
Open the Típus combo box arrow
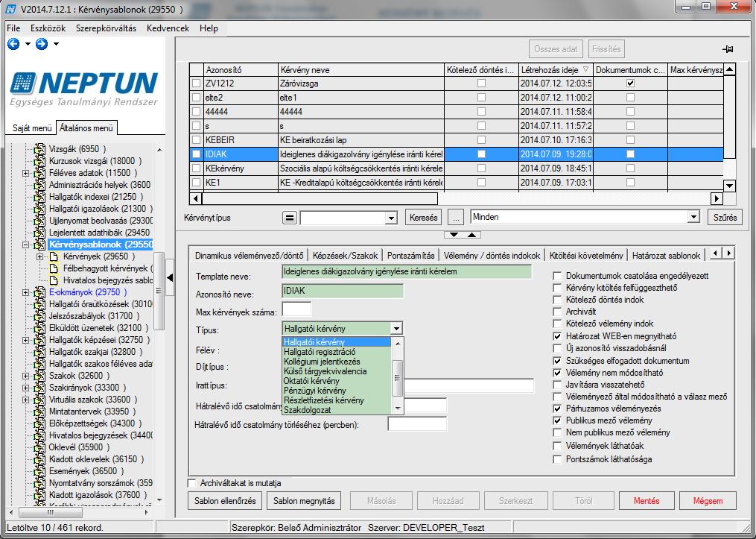396,329
